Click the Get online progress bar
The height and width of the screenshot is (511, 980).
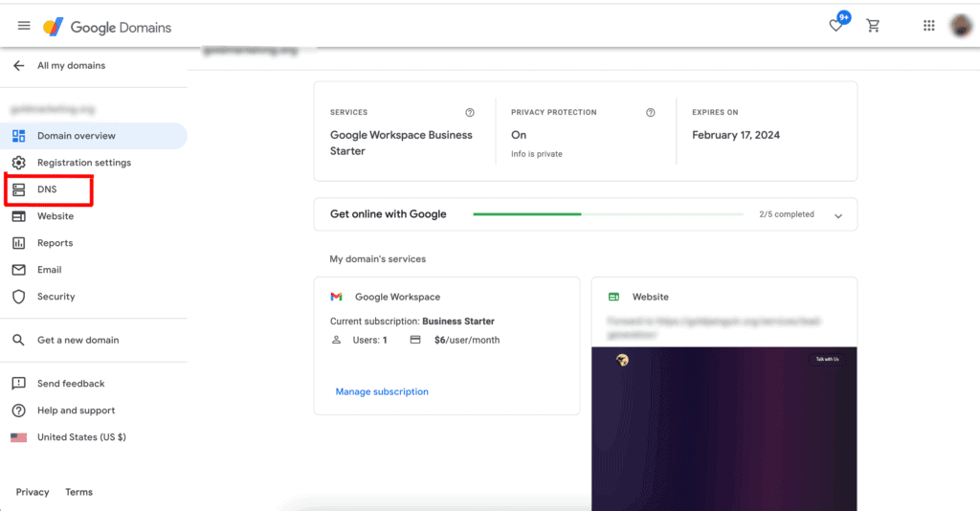click(x=608, y=214)
